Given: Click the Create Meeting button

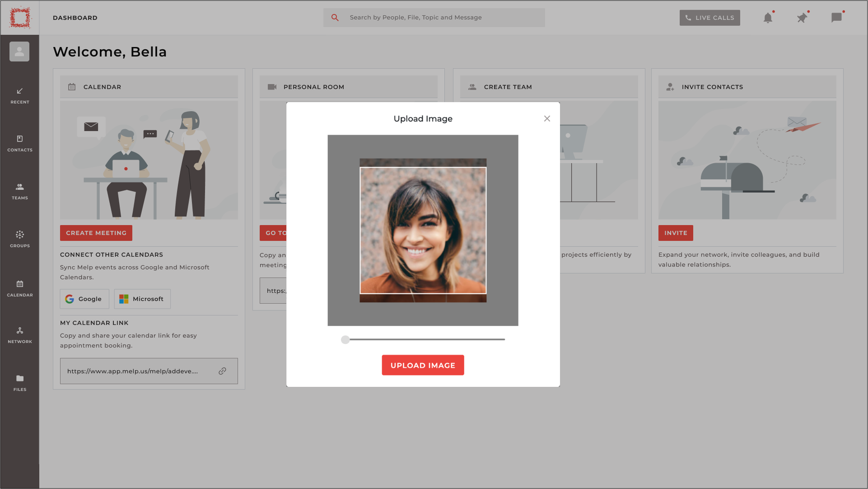Looking at the screenshot, I should click(x=96, y=233).
